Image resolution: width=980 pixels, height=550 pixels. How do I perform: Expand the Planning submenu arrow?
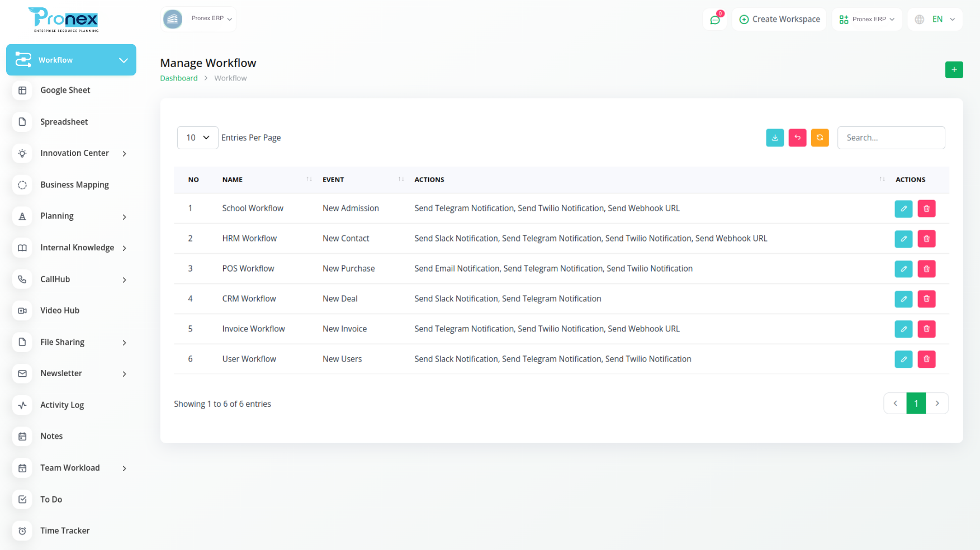click(124, 217)
